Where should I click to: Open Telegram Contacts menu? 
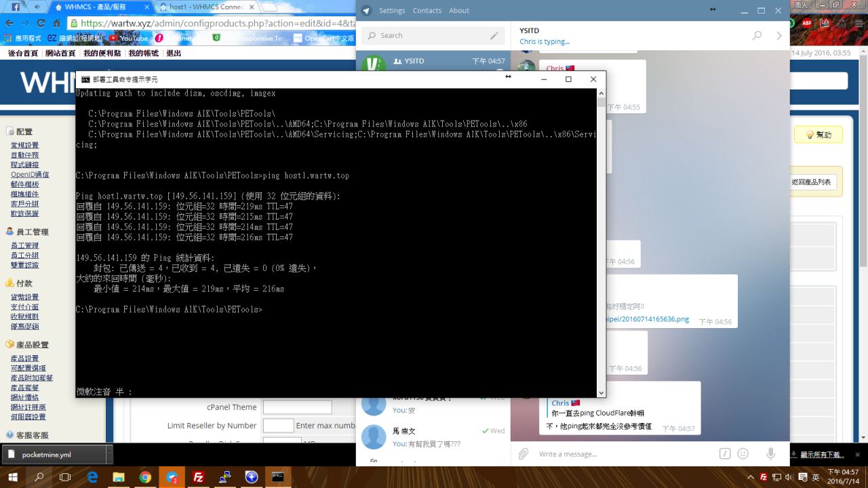click(x=427, y=11)
